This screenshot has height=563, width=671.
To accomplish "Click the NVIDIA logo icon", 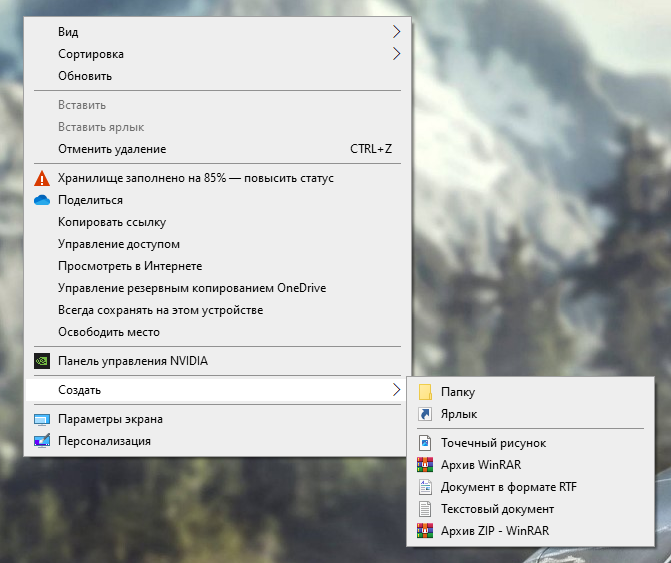I will point(42,361).
